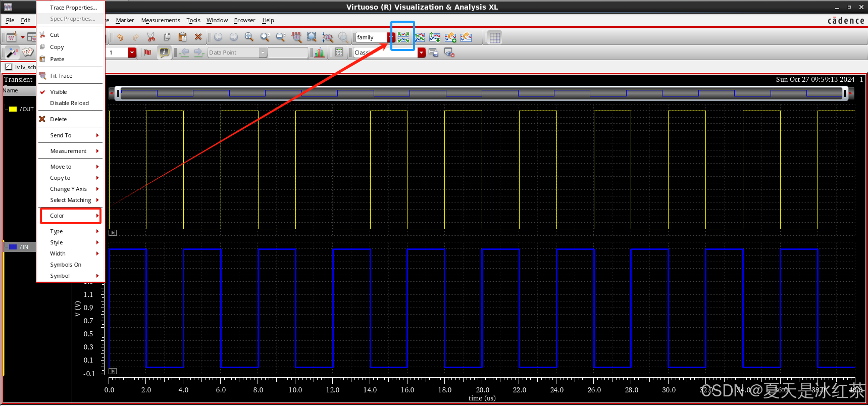
Task: Open dropdown arrow beside new graph icon
Action: click(23, 37)
